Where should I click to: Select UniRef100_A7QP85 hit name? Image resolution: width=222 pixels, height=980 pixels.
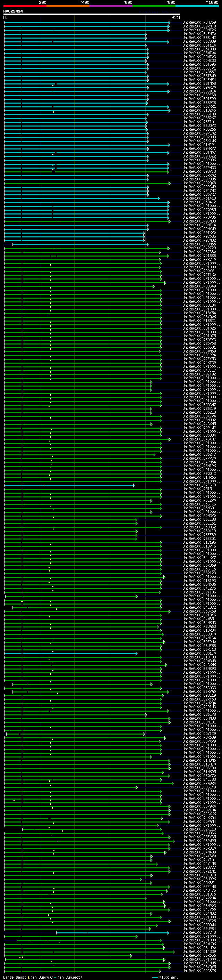click(199, 210)
